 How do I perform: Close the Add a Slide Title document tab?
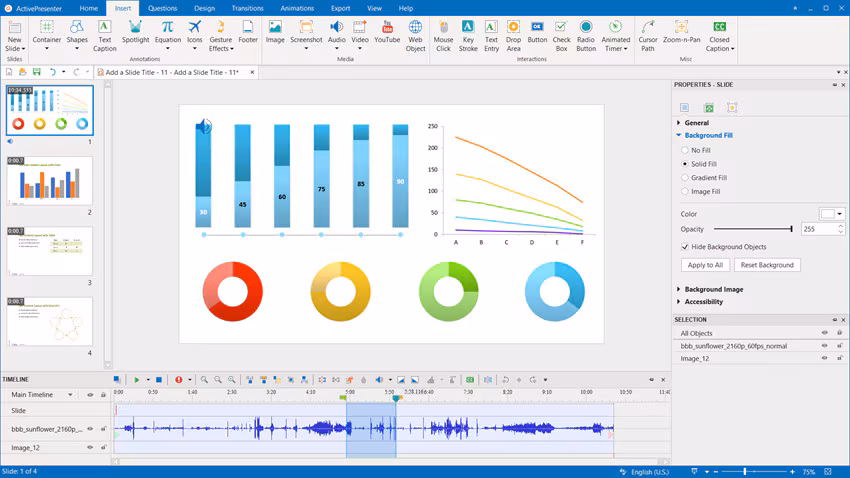(252, 72)
